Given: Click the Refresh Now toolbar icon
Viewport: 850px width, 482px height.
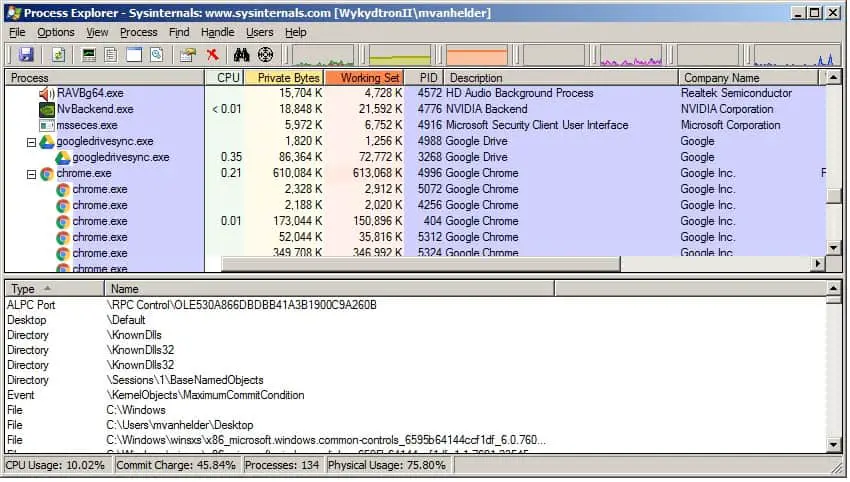Looking at the screenshot, I should pyautogui.click(x=58, y=55).
